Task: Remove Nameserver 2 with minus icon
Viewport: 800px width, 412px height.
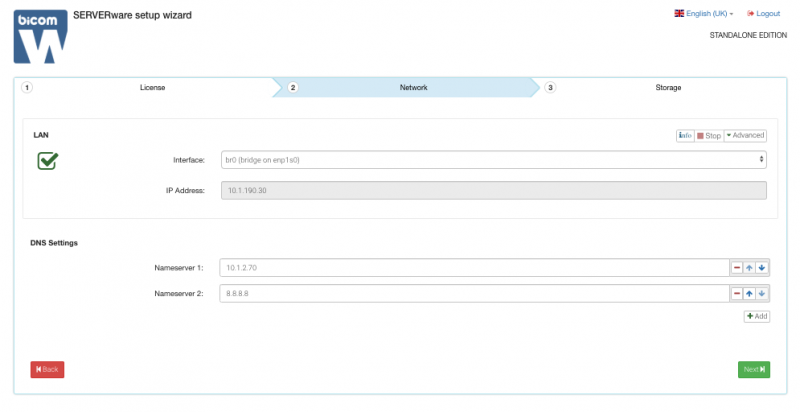Action: (x=737, y=293)
